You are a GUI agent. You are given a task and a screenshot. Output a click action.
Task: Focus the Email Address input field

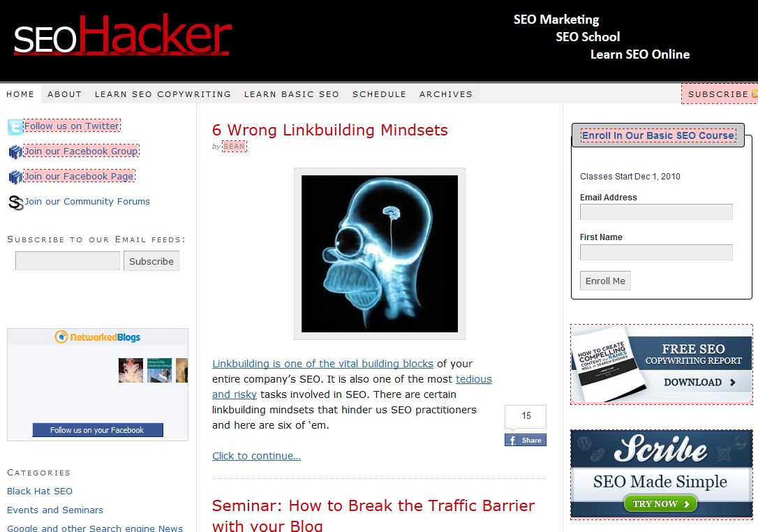[656, 212]
